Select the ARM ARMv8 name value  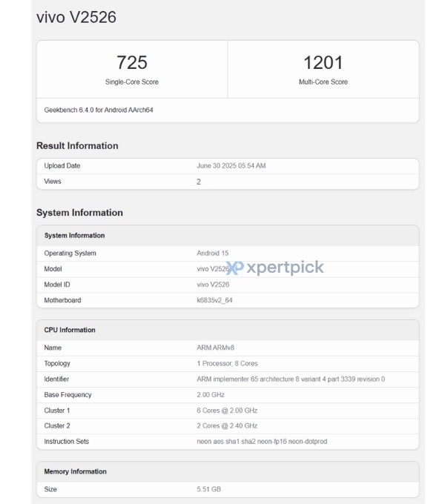[x=216, y=348]
